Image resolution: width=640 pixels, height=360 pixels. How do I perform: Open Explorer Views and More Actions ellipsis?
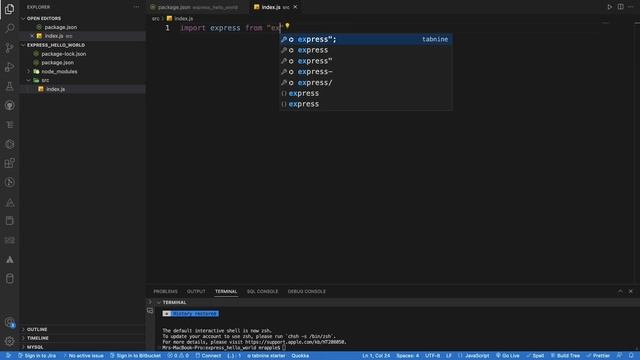tap(136, 7)
